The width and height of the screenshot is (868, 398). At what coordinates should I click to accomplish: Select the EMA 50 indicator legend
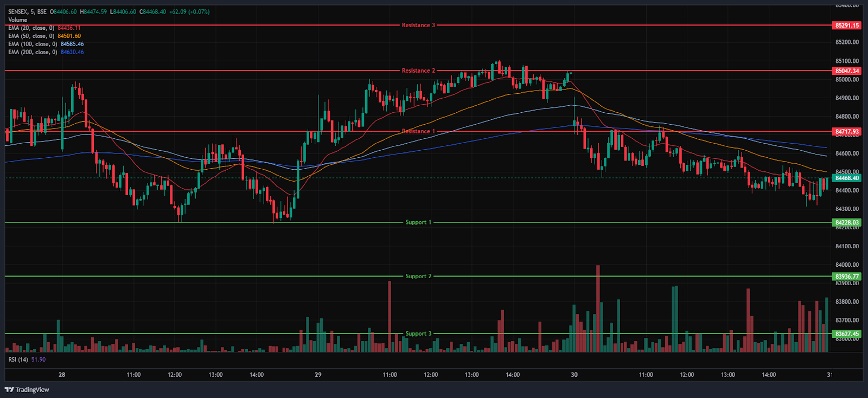pyautogui.click(x=31, y=36)
